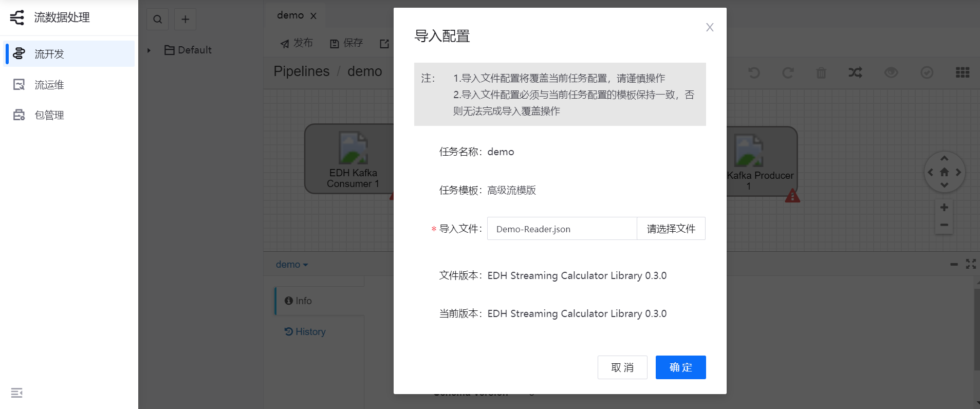Image resolution: width=980 pixels, height=409 pixels.
Task: Click the grid view icon
Action: point(962,73)
